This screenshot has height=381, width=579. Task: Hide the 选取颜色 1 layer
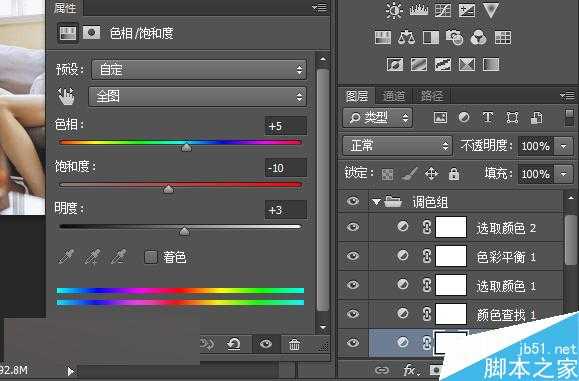(x=353, y=285)
